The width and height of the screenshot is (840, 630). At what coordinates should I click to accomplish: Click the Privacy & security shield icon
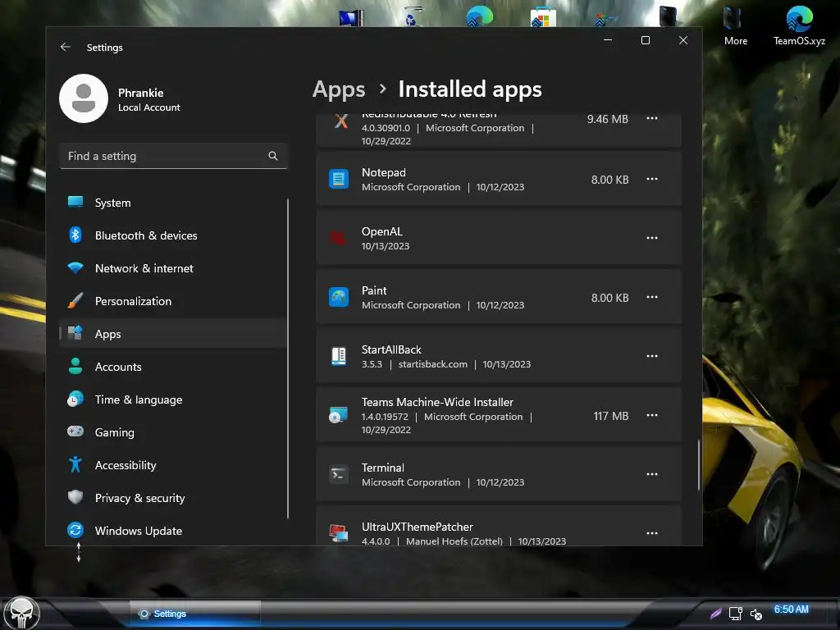tap(75, 497)
